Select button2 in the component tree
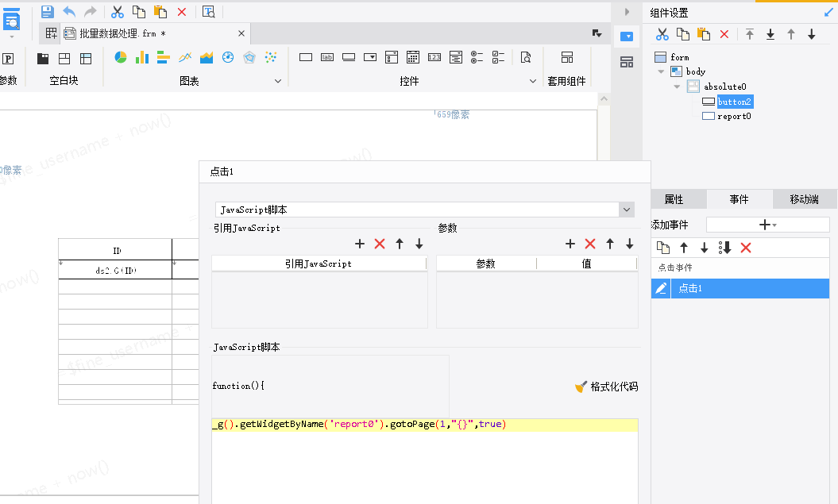838x504 pixels. 734,102
